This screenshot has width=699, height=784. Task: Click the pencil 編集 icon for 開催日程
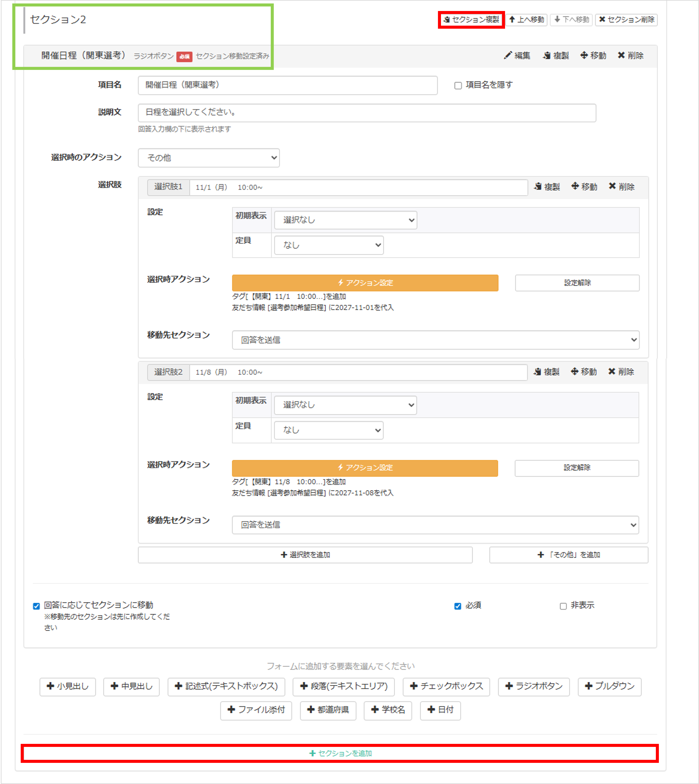click(x=517, y=56)
